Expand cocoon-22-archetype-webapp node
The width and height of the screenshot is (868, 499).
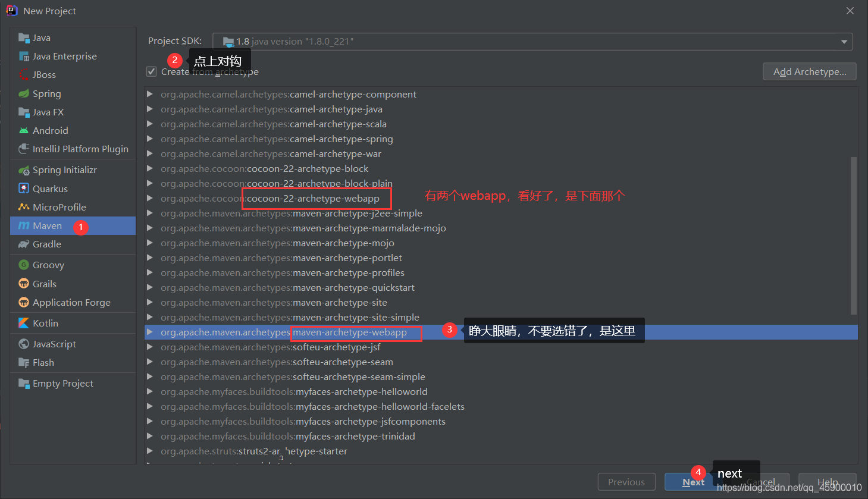pos(150,198)
